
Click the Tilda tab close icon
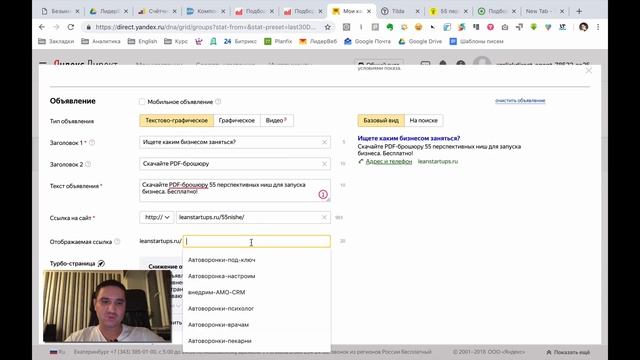(x=417, y=11)
